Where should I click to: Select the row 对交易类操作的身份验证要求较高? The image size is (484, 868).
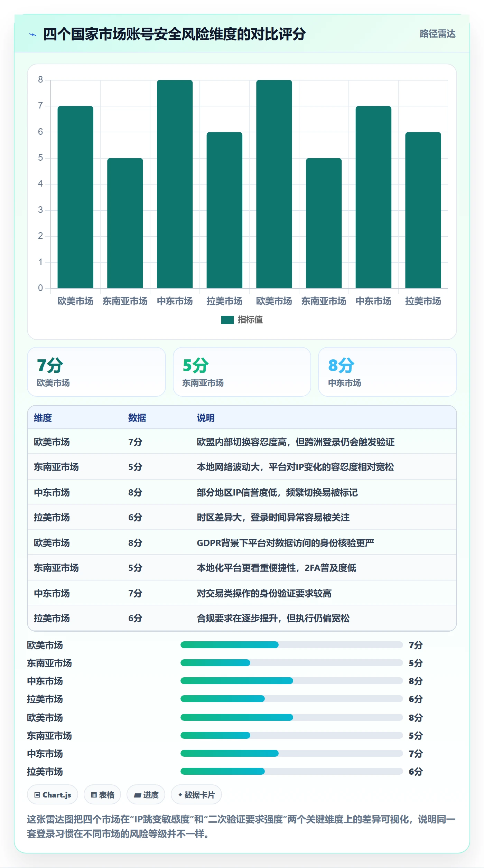click(242, 593)
